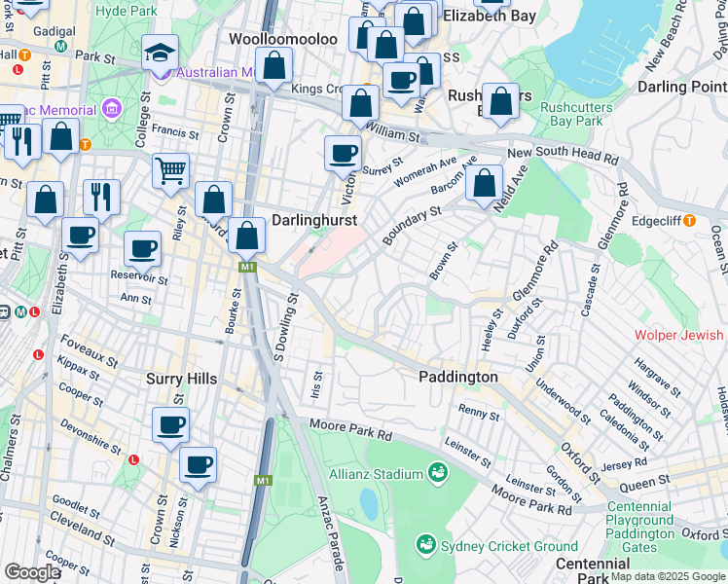Click the M1 shield near Anzac Parade

pyautogui.click(x=263, y=481)
